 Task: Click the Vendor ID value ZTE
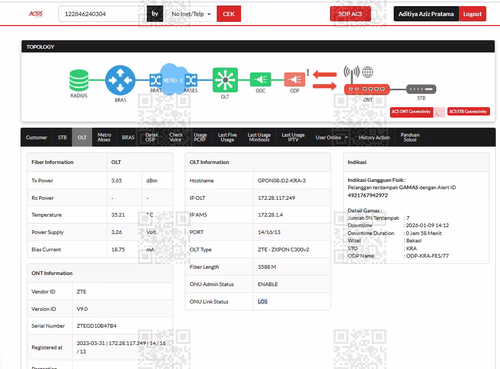81,292
